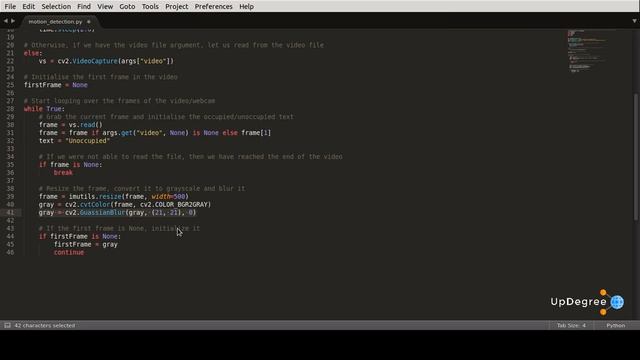Click line number 41 in gutter
The image size is (640, 360).
point(10,213)
